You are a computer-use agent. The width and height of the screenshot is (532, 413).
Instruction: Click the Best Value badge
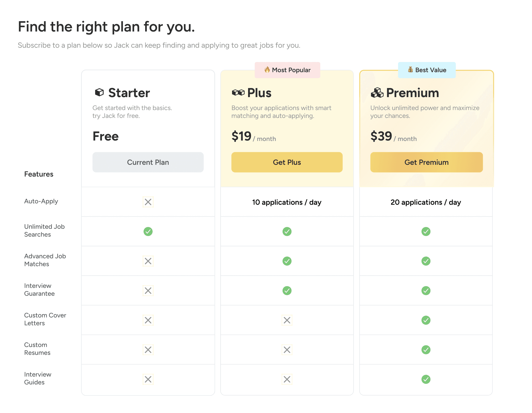point(427,70)
